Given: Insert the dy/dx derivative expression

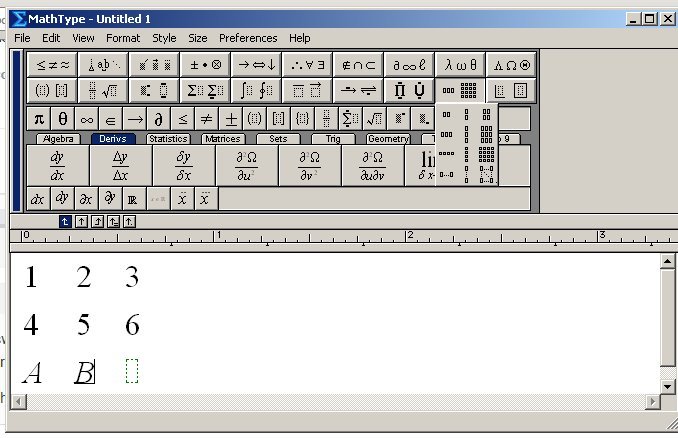Looking at the screenshot, I should click(x=58, y=166).
